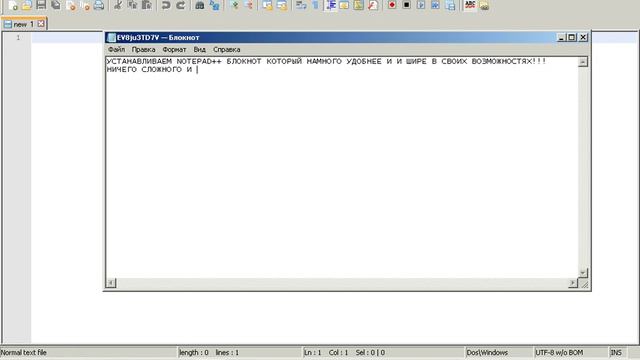Click 'Sel : 0 | 0' in the status bar
The width and height of the screenshot is (640, 360).
tap(370, 352)
